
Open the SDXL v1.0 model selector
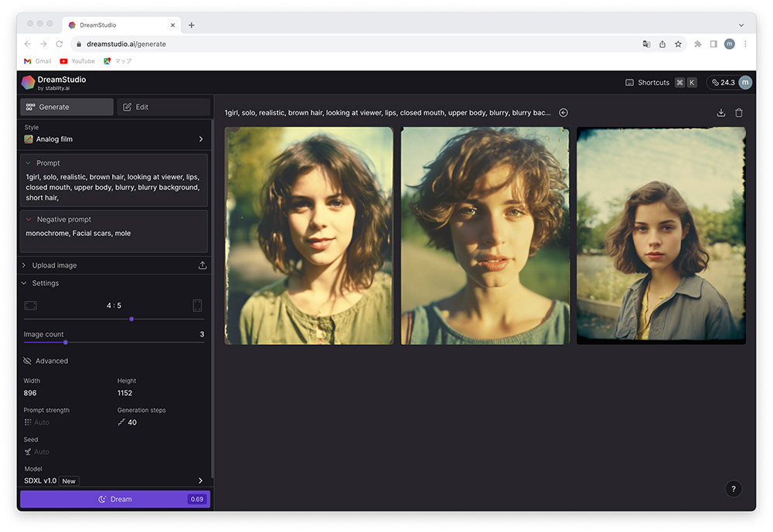click(x=114, y=481)
